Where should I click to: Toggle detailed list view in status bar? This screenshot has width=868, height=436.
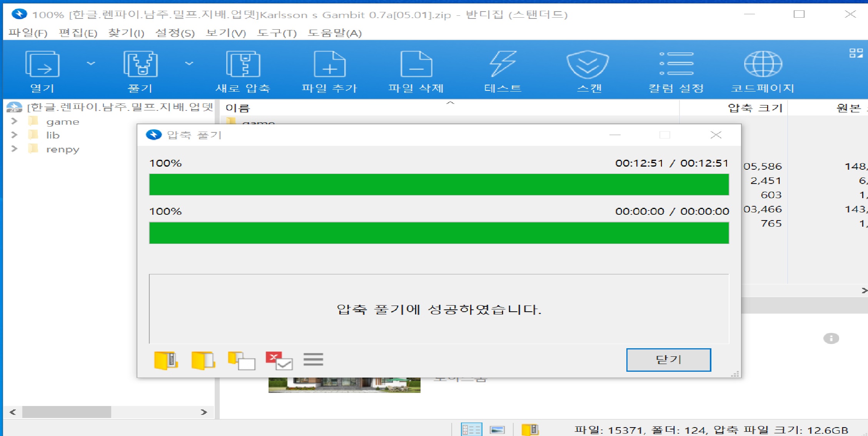[x=471, y=429]
